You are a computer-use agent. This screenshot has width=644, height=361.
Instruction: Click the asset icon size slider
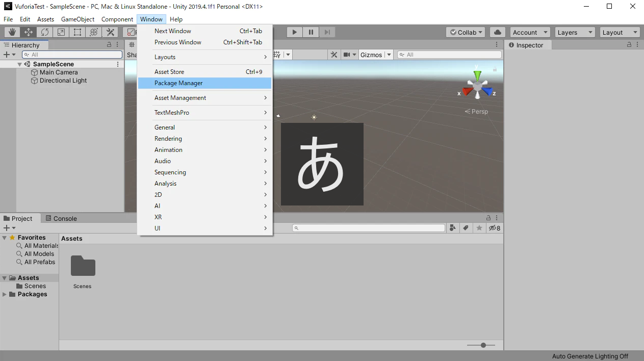click(x=483, y=345)
